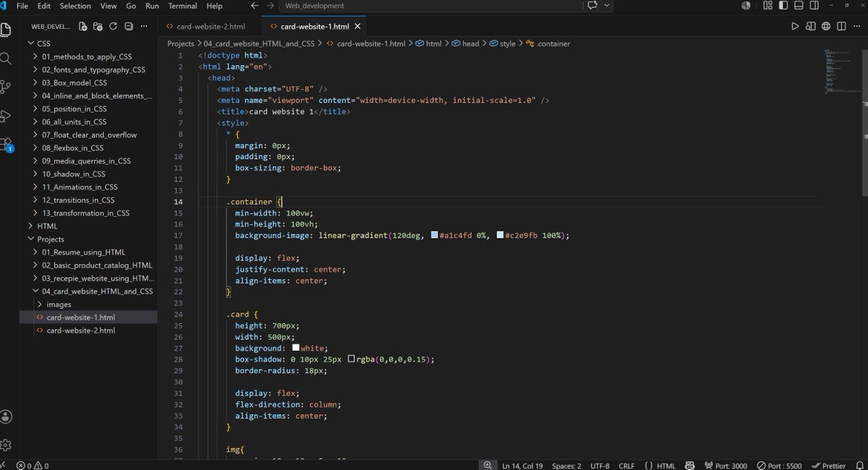Open the Terminal menu
The height and width of the screenshot is (470, 868).
coord(182,6)
